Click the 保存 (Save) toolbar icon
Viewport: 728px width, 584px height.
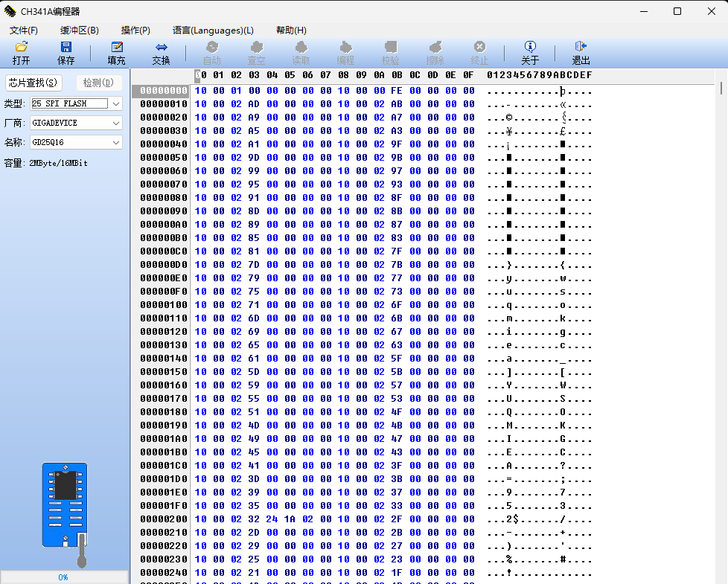[x=66, y=52]
